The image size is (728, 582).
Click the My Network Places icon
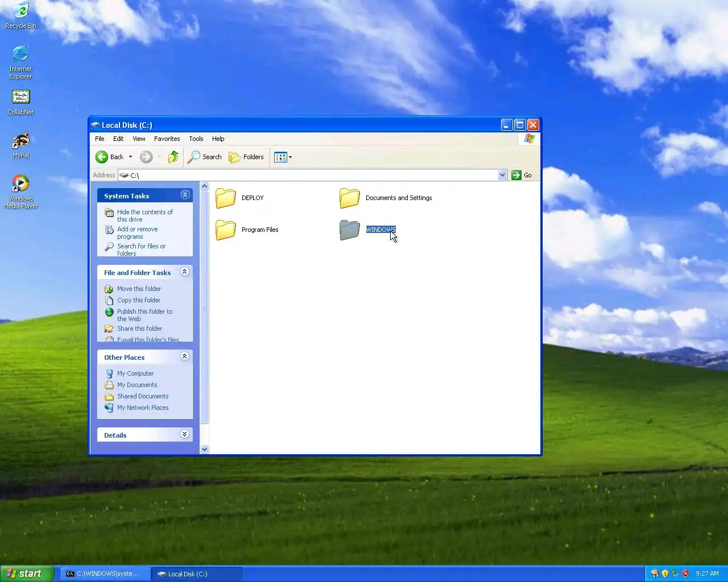click(109, 408)
